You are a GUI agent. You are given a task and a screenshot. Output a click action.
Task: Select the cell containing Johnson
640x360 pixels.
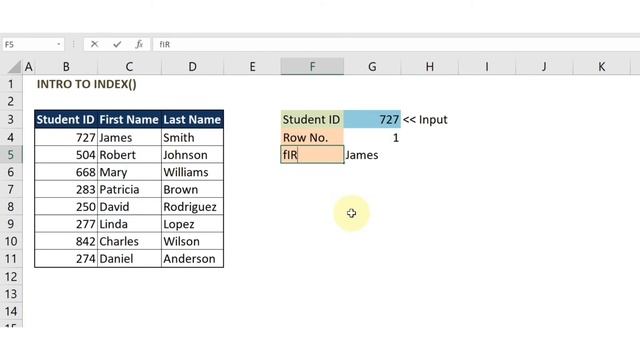192,155
